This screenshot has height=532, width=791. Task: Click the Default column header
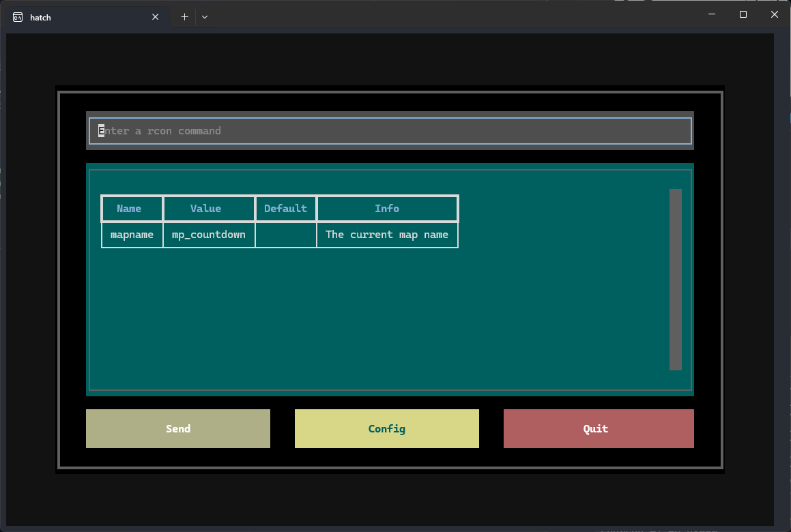285,209
